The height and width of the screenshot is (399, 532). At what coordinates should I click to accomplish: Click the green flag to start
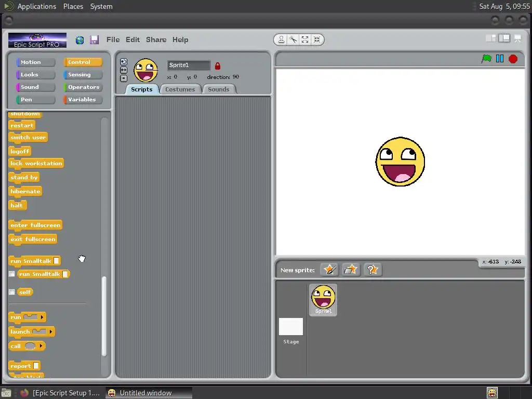(486, 59)
